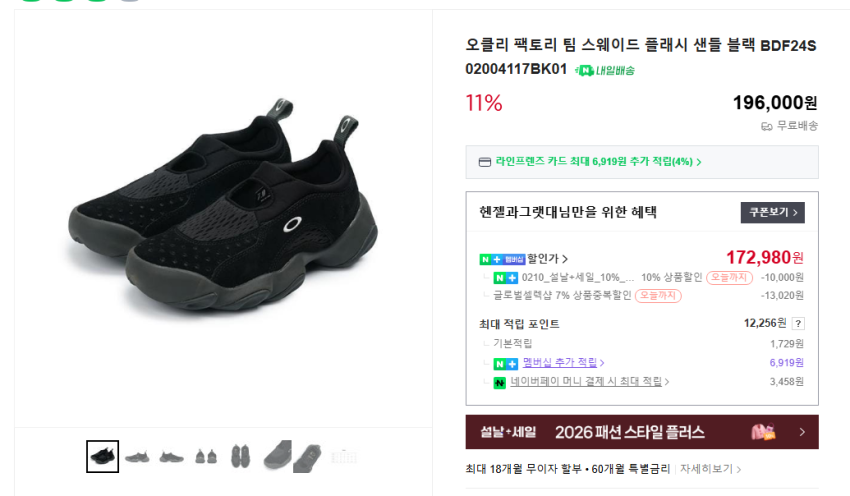Click the question mark help icon next to 12,256원

point(798,324)
